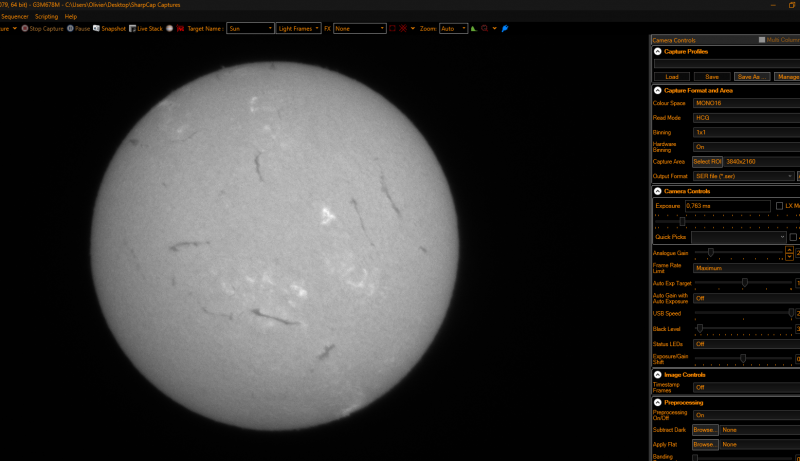Browse for an Apply Flat file

coord(705,445)
